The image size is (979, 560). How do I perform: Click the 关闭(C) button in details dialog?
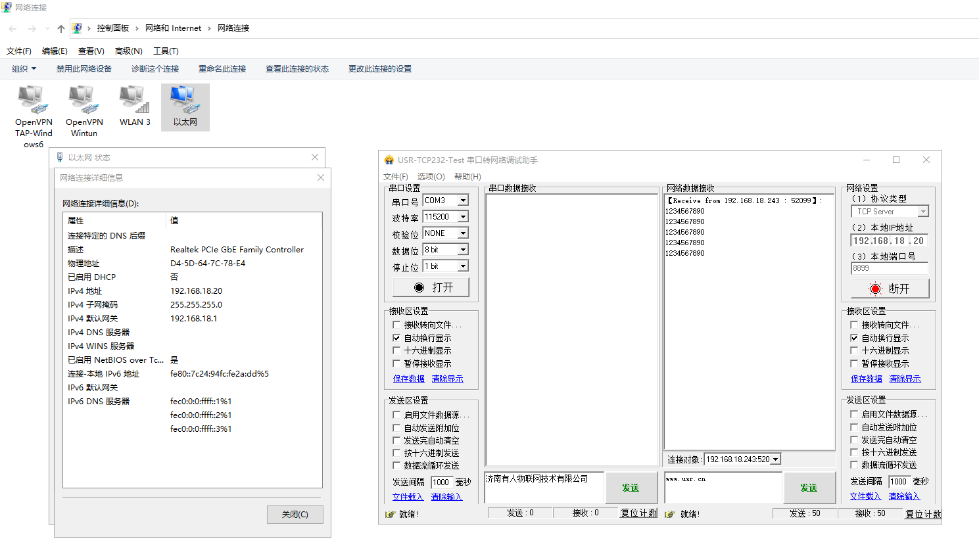click(295, 515)
